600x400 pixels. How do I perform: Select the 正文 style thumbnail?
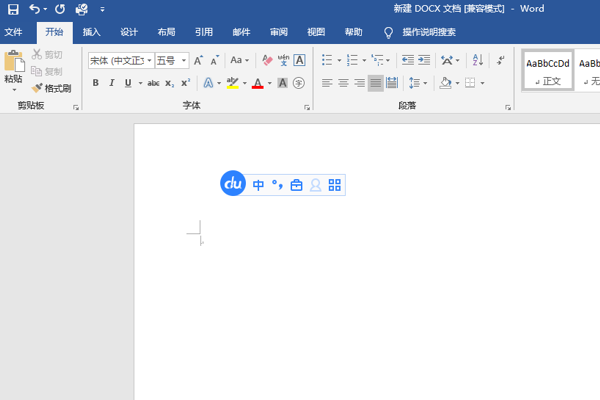[548, 70]
